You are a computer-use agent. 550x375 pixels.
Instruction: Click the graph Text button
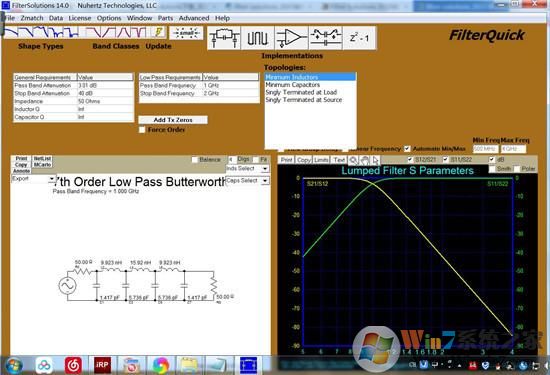pyautogui.click(x=339, y=160)
